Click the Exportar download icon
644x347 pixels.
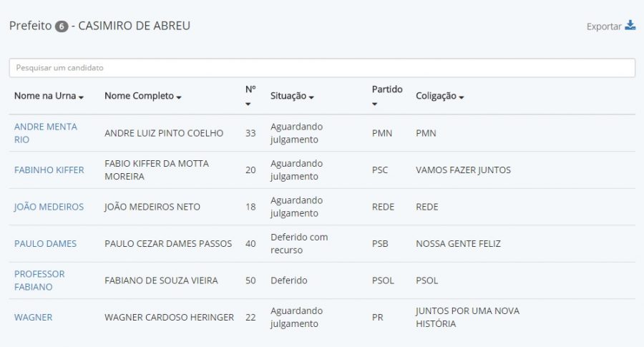630,26
